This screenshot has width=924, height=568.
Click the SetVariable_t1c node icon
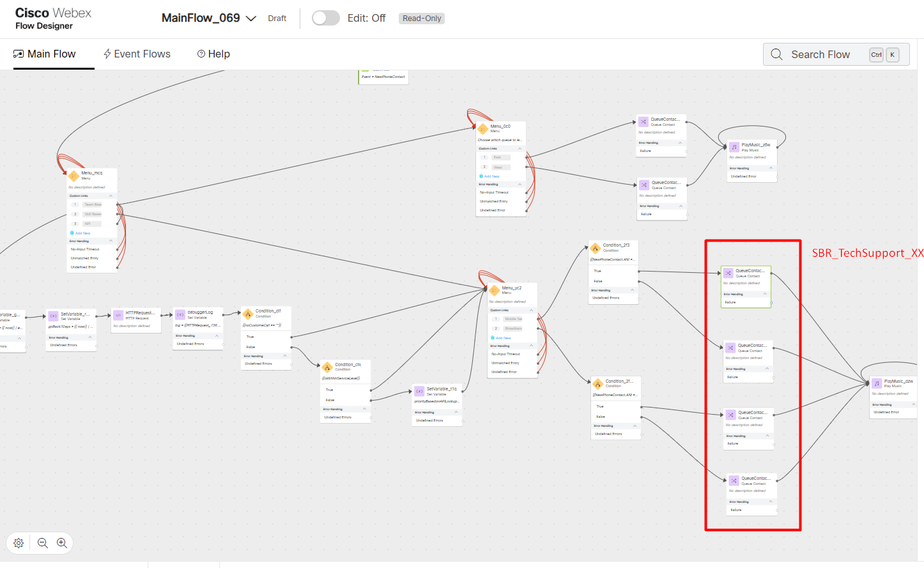point(419,391)
